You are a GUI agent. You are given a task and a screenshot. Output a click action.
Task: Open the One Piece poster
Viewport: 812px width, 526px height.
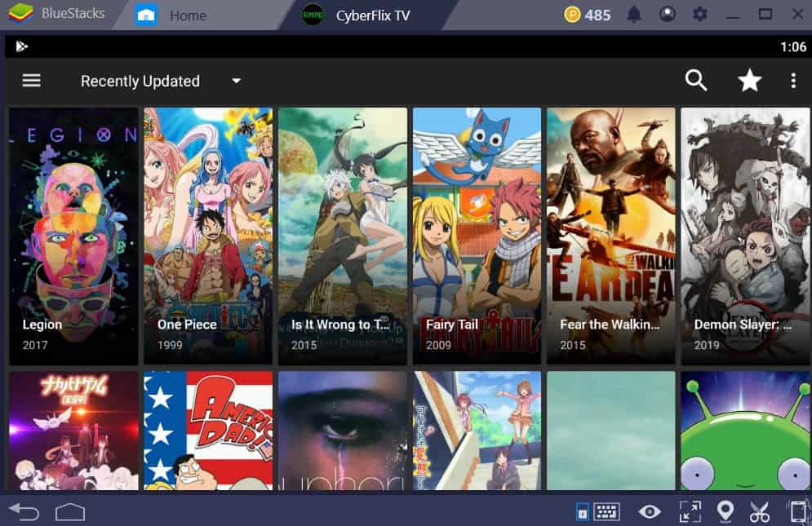point(207,236)
